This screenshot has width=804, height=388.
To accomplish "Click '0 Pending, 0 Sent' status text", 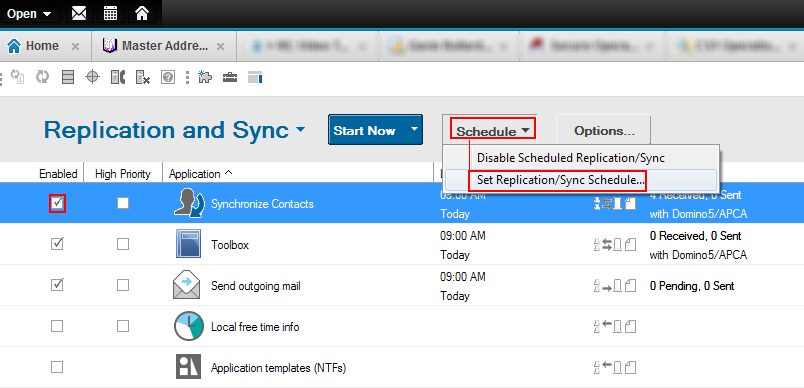I will coord(692,286).
